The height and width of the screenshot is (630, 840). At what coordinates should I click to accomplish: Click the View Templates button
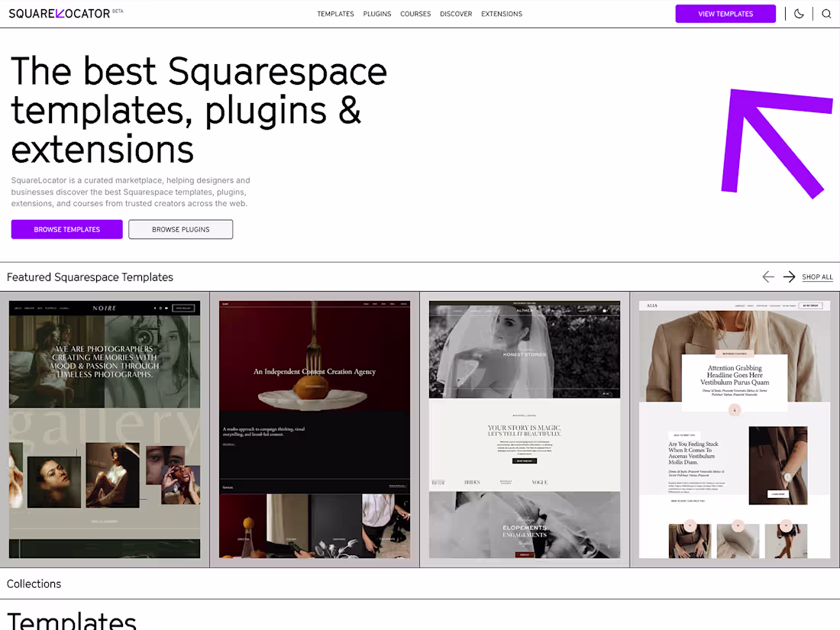tap(725, 14)
